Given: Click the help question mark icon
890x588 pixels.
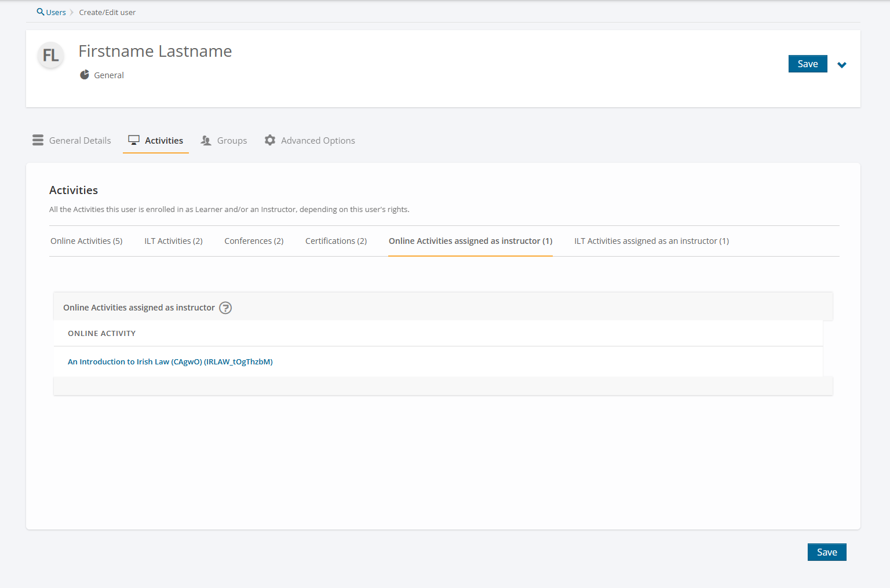Looking at the screenshot, I should coord(225,308).
